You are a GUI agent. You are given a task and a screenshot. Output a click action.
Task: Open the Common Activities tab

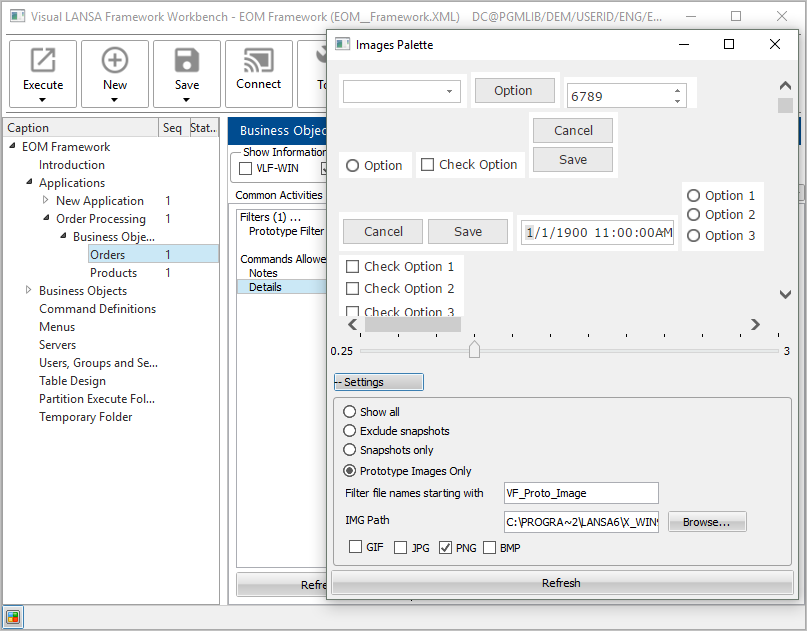tap(279, 195)
